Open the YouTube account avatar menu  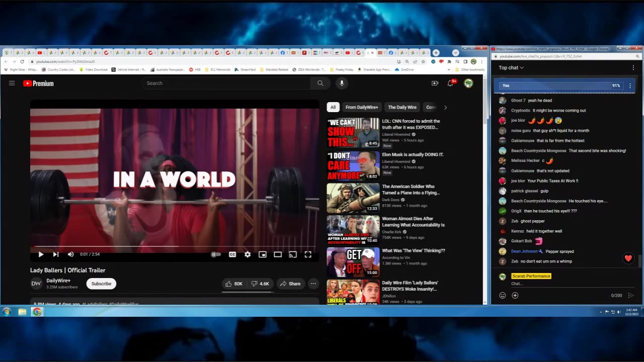coord(468,83)
